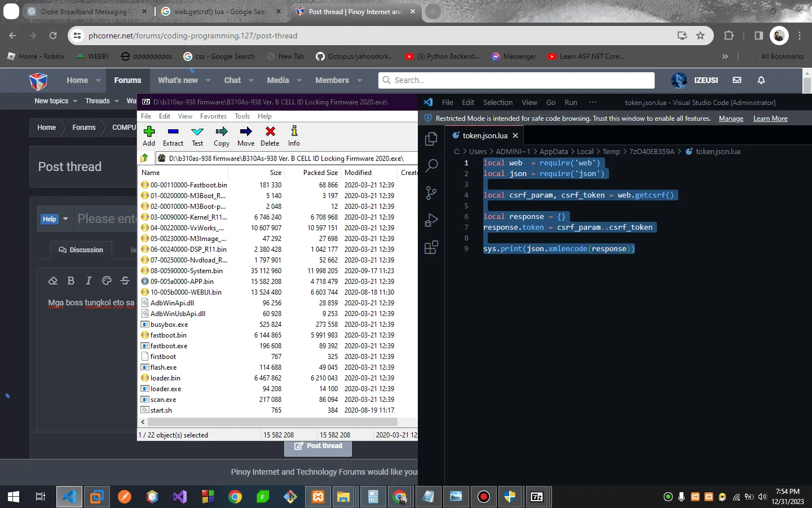
Task: Toggle italic in the forum editor
Action: coord(89,281)
